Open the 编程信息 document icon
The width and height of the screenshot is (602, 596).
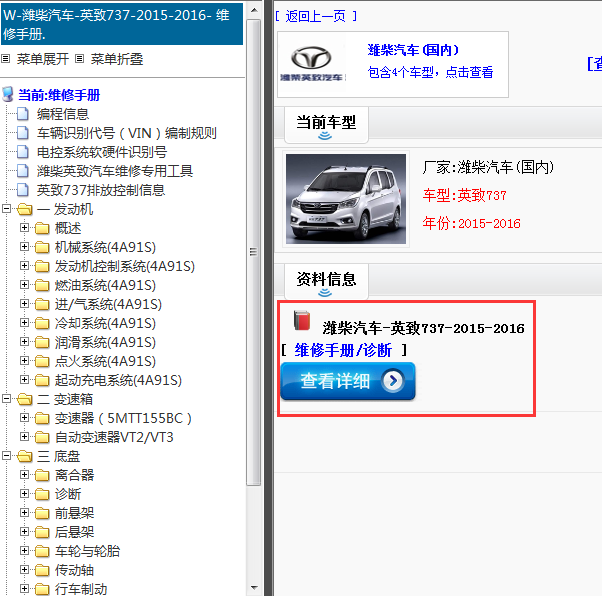tap(23, 114)
